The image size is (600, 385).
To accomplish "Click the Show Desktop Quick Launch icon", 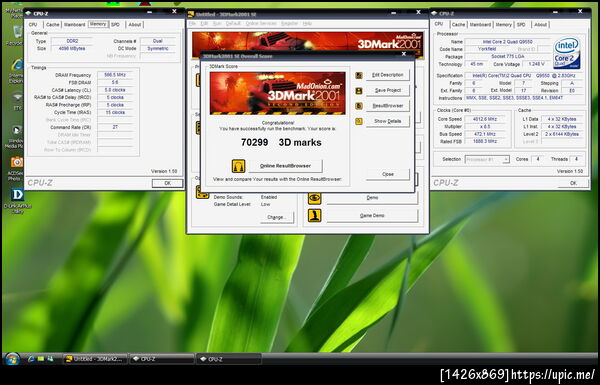I will pyautogui.click(x=41, y=359).
